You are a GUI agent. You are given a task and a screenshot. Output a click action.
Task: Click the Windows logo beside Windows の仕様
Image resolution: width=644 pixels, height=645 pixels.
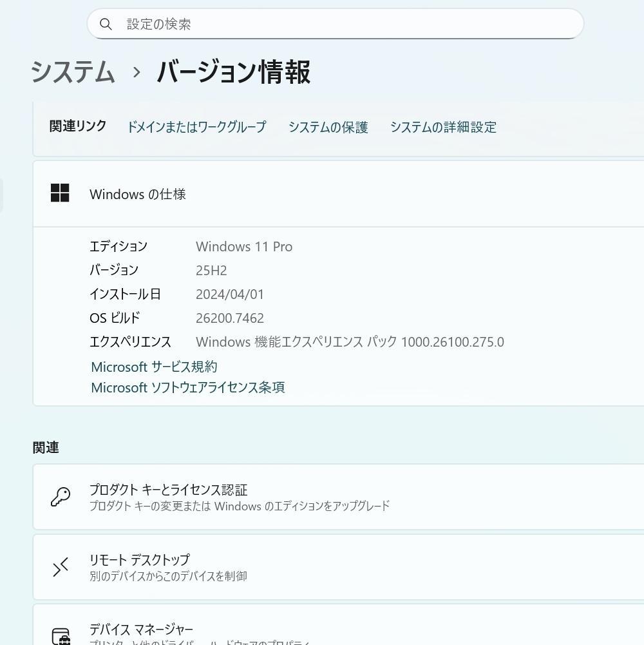click(x=60, y=193)
